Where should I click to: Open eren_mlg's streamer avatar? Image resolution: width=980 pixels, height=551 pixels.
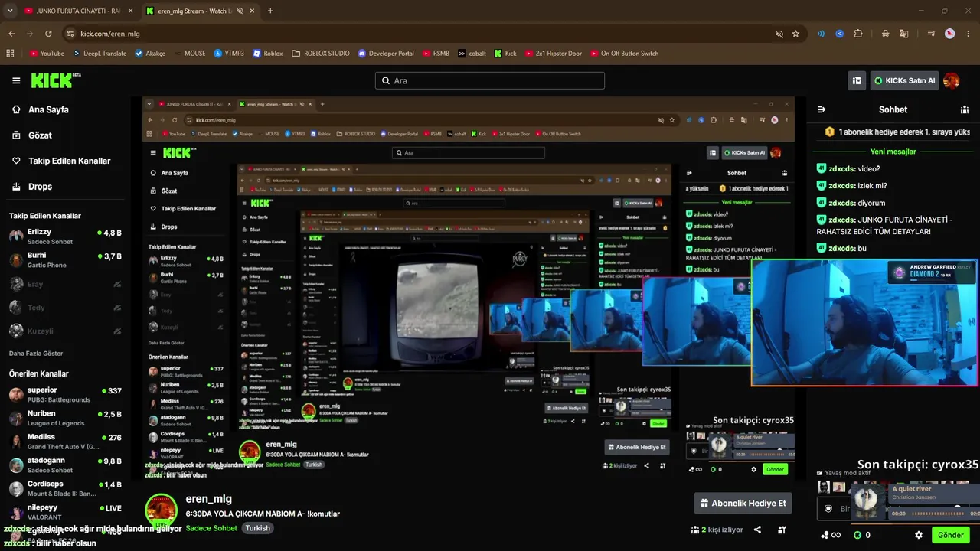[161, 510]
